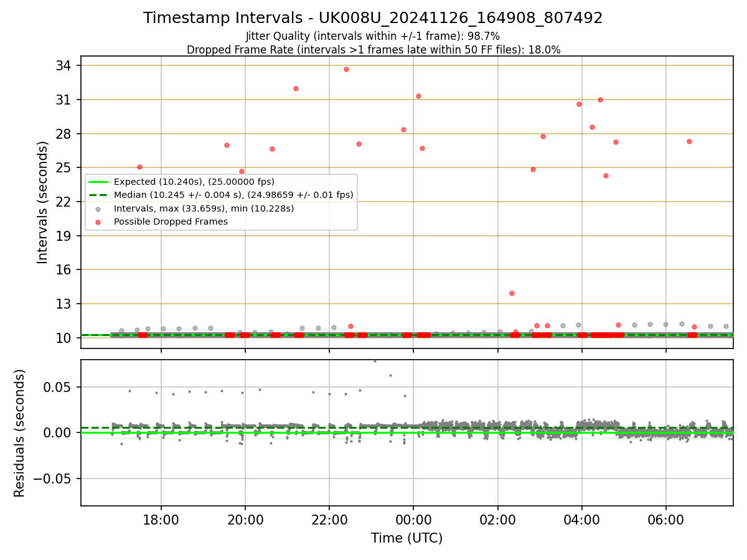The width and height of the screenshot is (747, 560).
Task: Click the 'Jitter Quality' 98.7% subtitle line
Action: [x=373, y=36]
